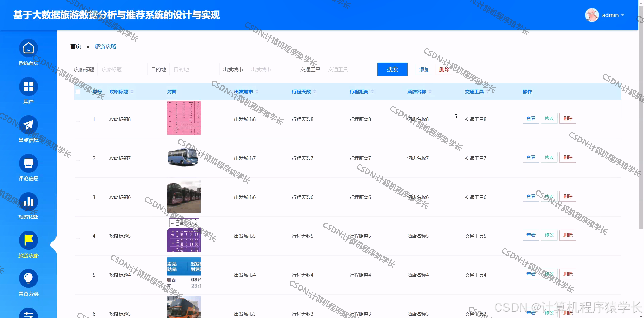Open the coach bus cover of 攻略标题7
The image size is (644, 318).
(x=184, y=157)
